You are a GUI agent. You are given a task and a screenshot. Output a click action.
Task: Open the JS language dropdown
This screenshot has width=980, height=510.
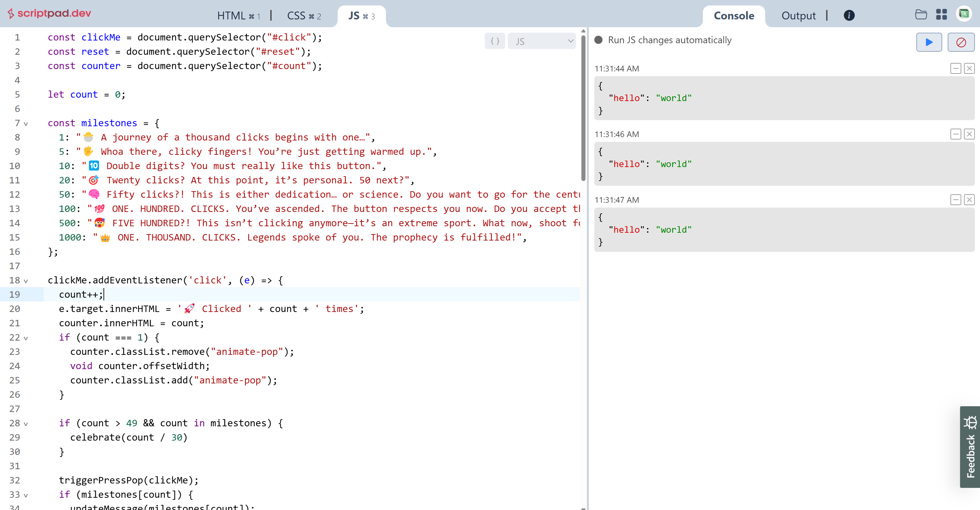pyautogui.click(x=541, y=41)
